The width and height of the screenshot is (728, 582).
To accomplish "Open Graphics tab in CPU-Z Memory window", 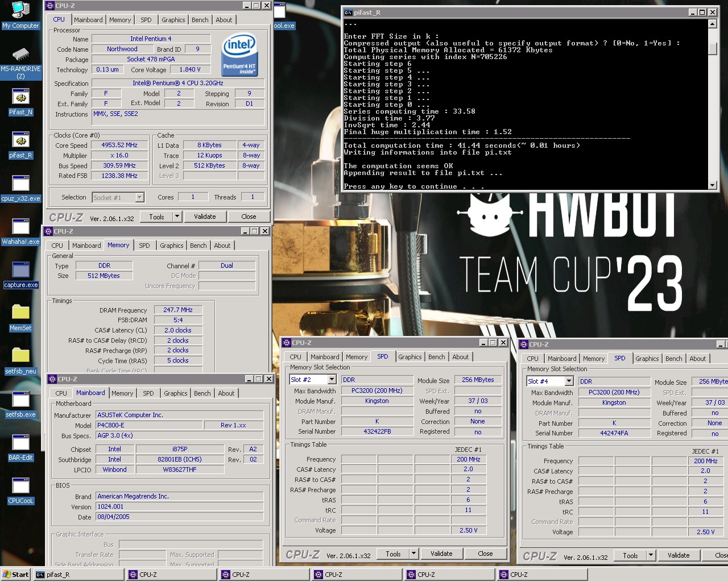I will 172,246.
